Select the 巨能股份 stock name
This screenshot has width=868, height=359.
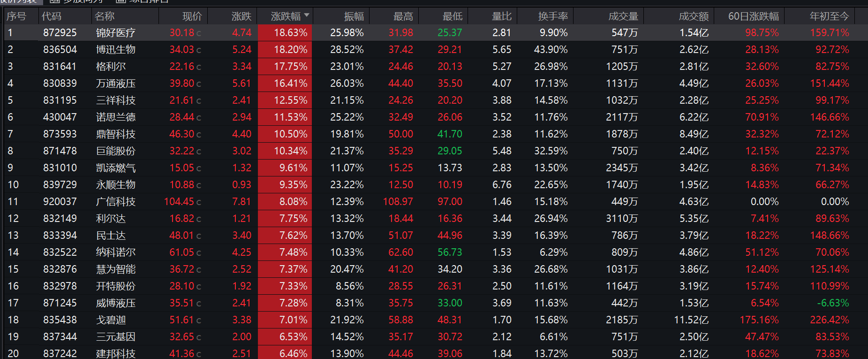click(x=116, y=151)
